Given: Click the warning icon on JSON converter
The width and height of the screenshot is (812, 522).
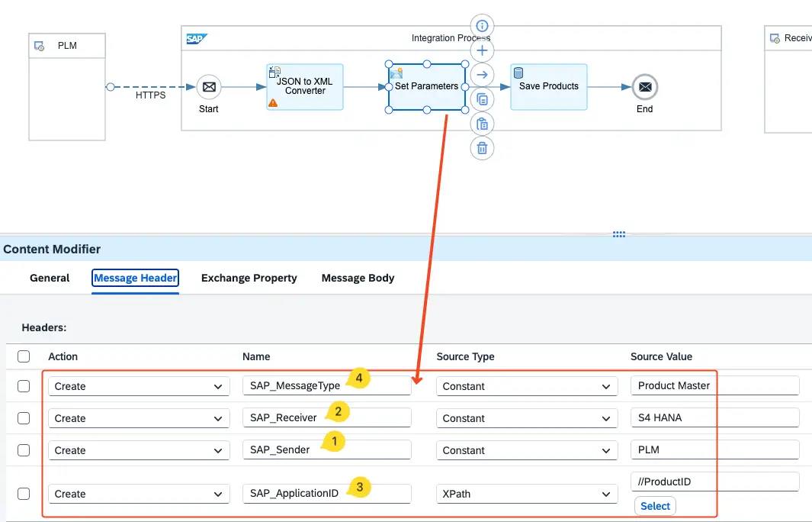Looking at the screenshot, I should pos(273,102).
